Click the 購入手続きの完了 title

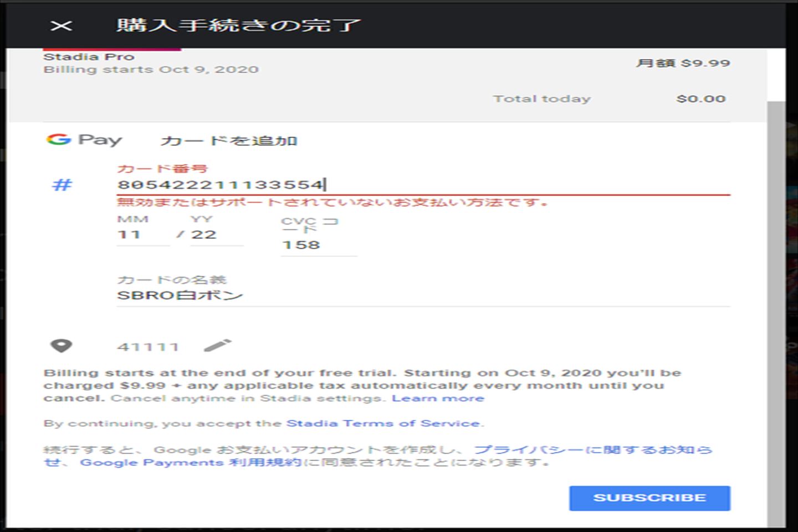(238, 25)
